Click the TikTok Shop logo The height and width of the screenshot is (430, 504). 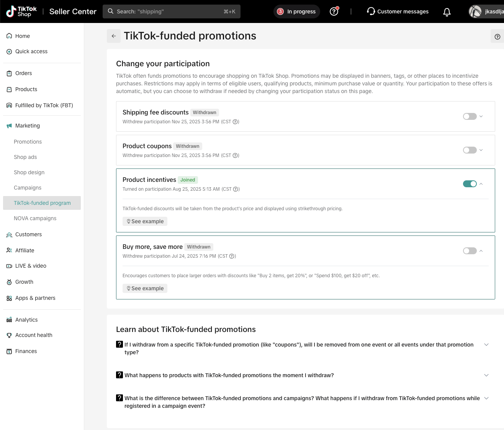pyautogui.click(x=22, y=11)
